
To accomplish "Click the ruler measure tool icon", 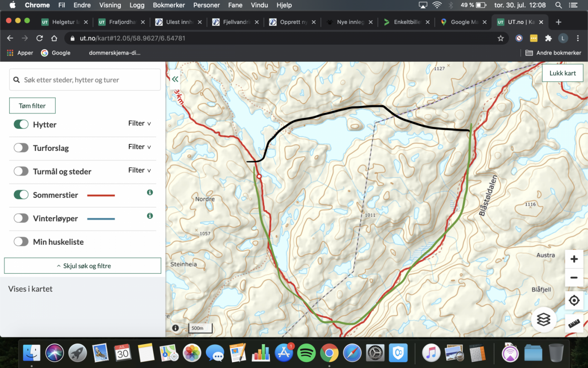I will [574, 323].
